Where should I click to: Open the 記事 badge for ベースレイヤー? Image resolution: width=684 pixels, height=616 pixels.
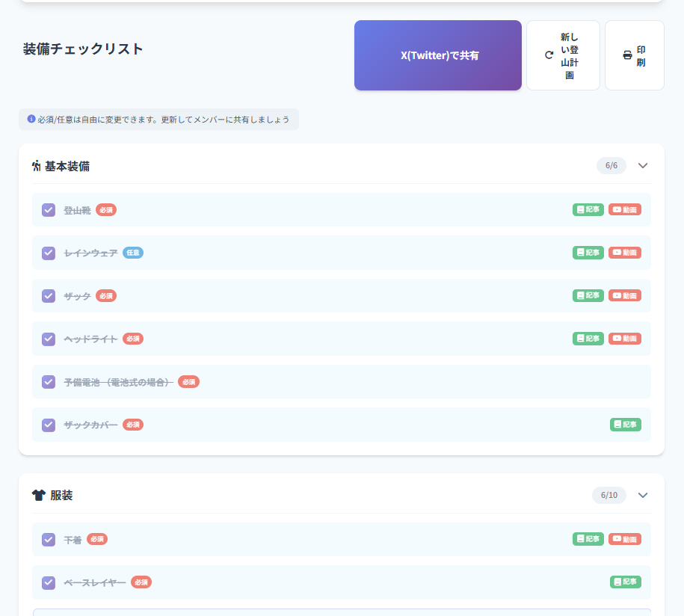point(625,582)
